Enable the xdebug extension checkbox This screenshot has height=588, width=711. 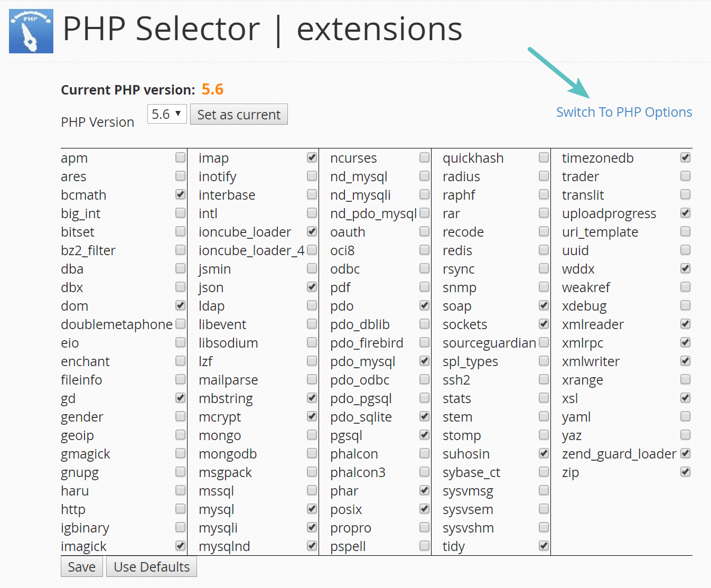point(686,305)
